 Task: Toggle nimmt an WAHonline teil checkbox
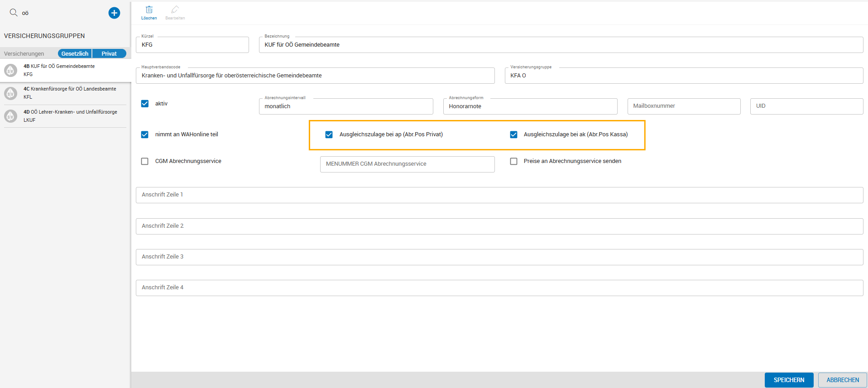pos(145,134)
